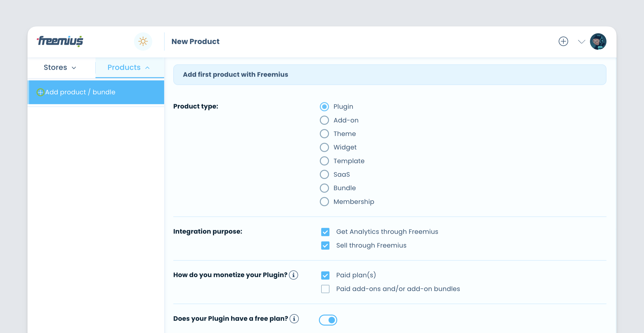Expand the Products section
644x333 pixels.
pyautogui.click(x=129, y=67)
